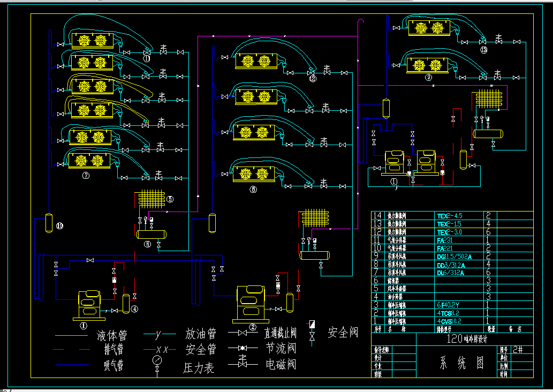The image size is (553, 392).
Task: Select table cell '6F40.2Y'
Action: click(x=448, y=305)
